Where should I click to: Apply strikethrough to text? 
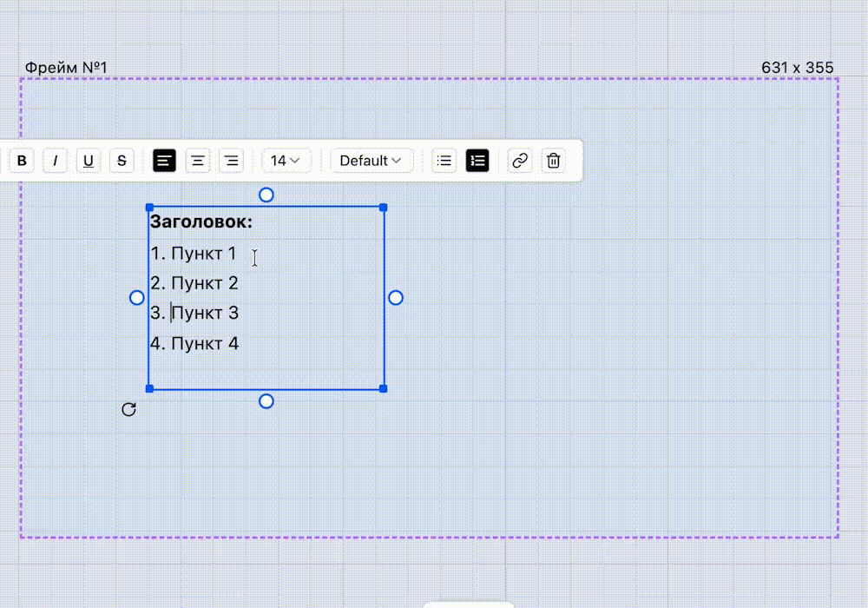(x=122, y=161)
